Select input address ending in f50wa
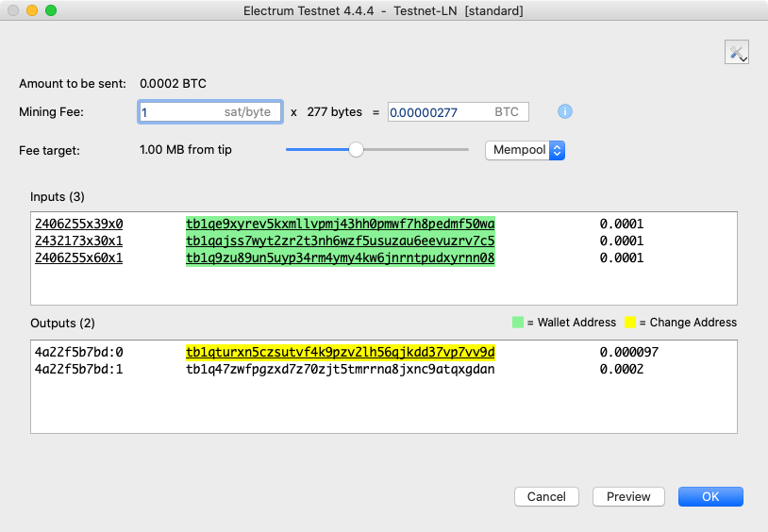Screen dimensions: 768x532 (341, 224)
